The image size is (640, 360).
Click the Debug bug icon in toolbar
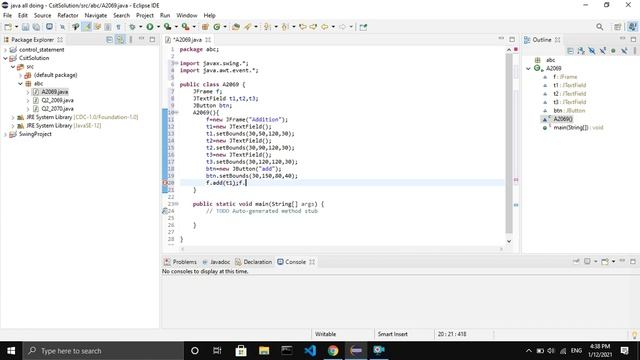[x=132, y=27]
